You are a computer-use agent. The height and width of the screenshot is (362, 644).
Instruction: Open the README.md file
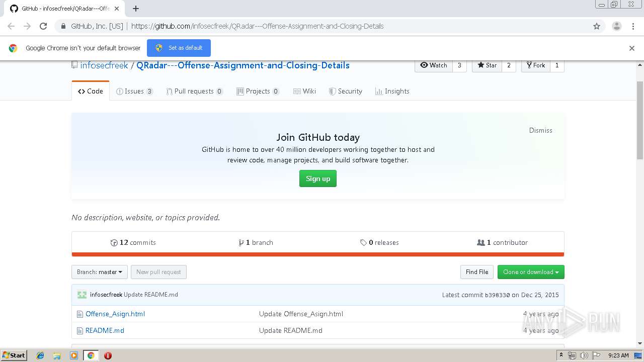105,330
